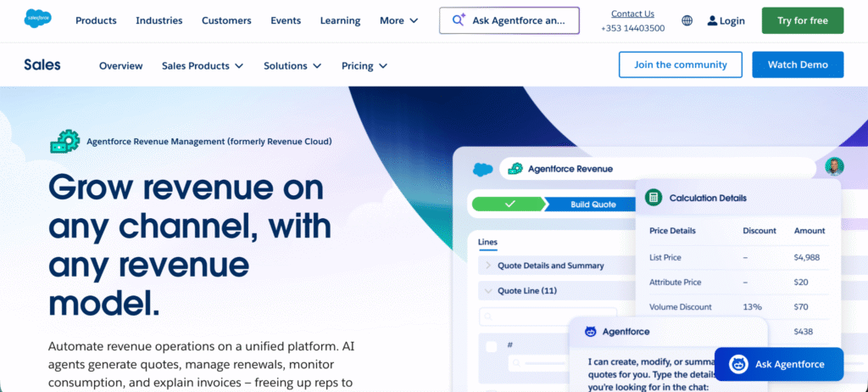Switch to the Overview tab
The width and height of the screenshot is (868, 392).
tap(120, 65)
